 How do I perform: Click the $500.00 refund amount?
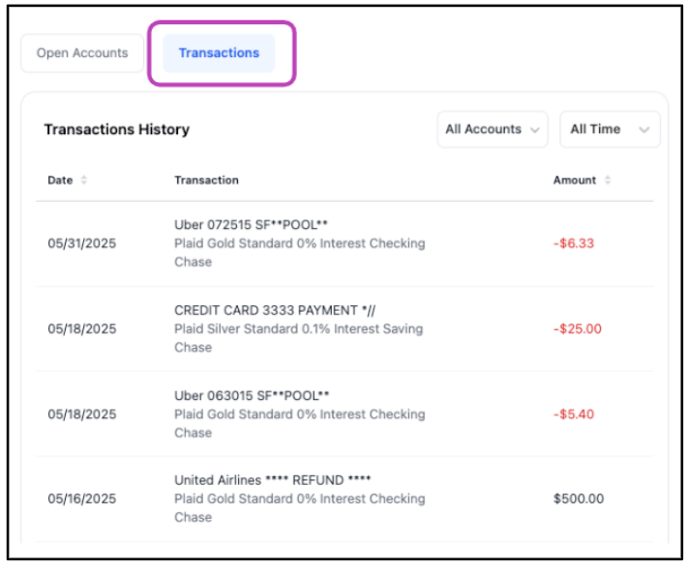(578, 499)
